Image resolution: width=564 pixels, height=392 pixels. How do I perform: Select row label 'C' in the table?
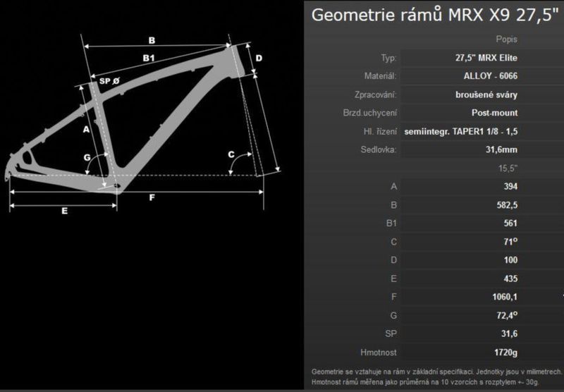pyautogui.click(x=394, y=242)
